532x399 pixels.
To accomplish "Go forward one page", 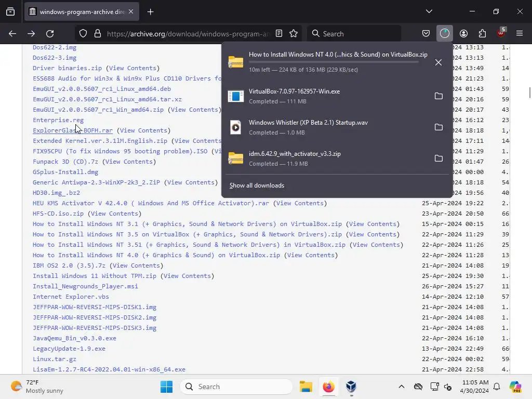I will (31, 34).
